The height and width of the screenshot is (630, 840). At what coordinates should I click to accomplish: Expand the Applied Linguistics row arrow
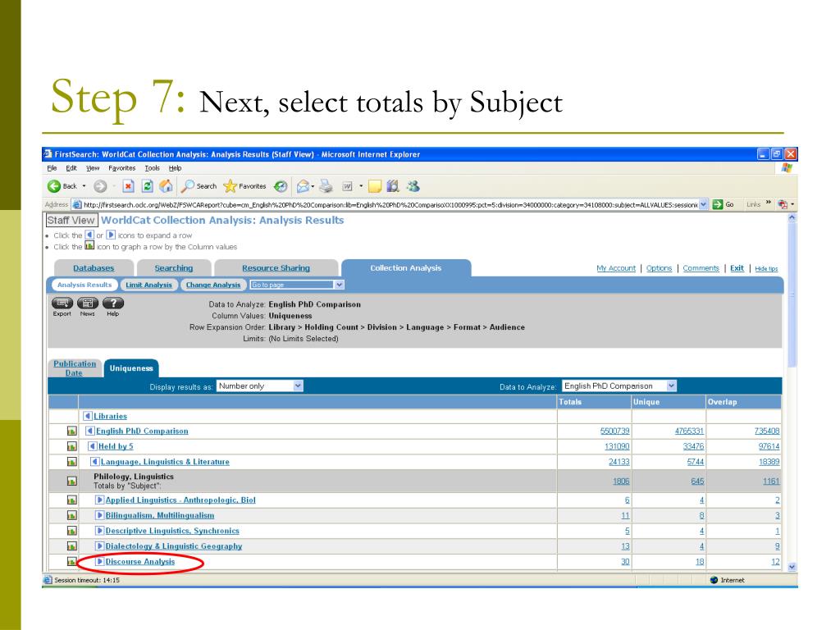(x=99, y=500)
